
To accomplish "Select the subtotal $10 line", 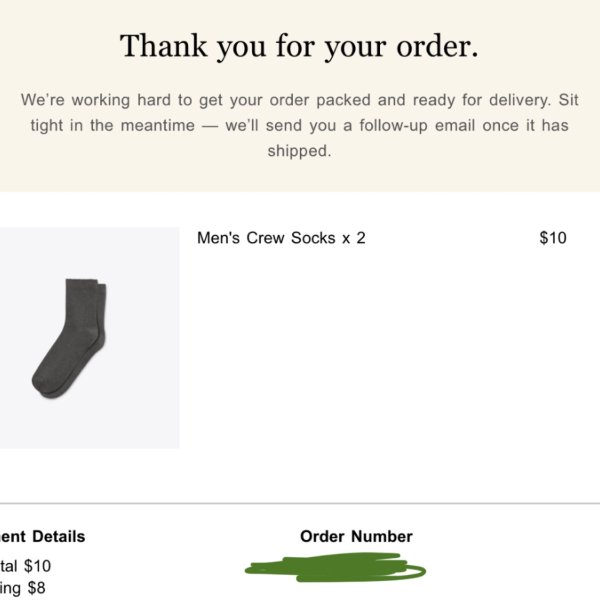I will click(25, 566).
